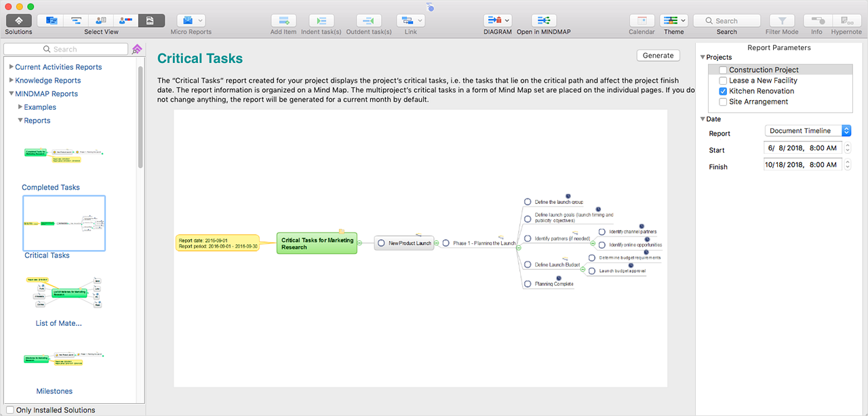The image size is (868, 416).
Task: Open the Calendar toolbar icon
Action: [642, 20]
